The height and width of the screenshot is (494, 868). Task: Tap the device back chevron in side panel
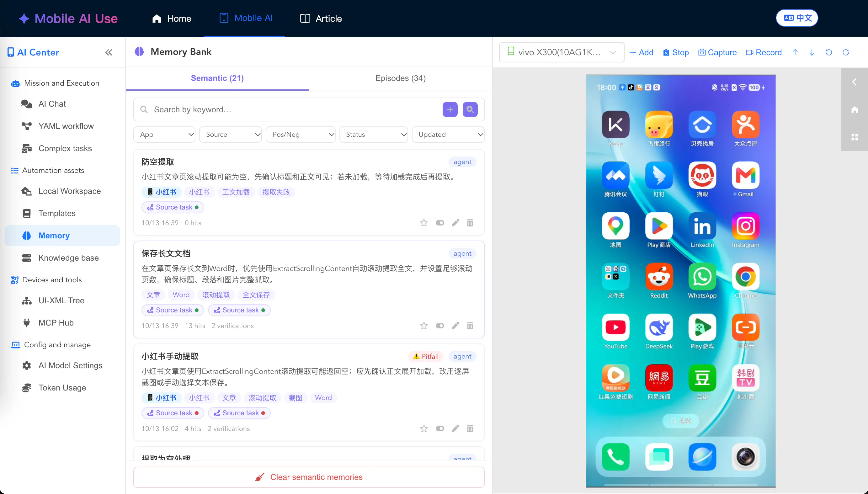[855, 82]
